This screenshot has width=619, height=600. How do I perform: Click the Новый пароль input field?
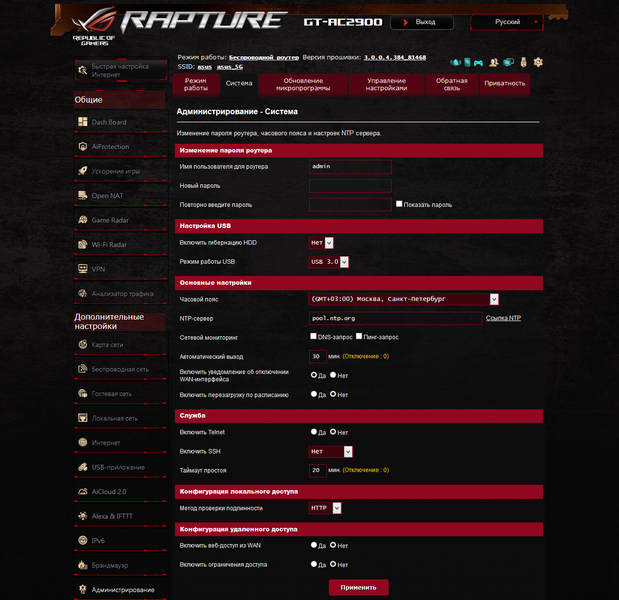pos(350,186)
